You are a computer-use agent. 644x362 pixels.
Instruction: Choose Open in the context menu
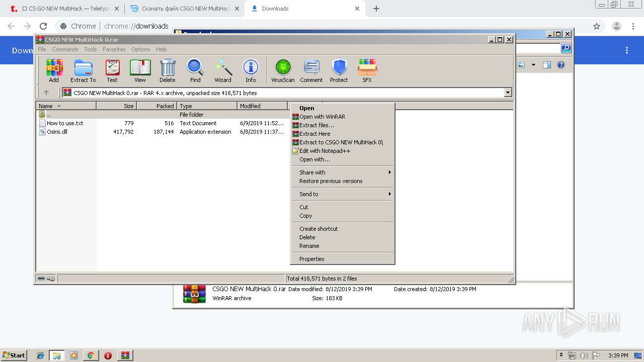342,108
